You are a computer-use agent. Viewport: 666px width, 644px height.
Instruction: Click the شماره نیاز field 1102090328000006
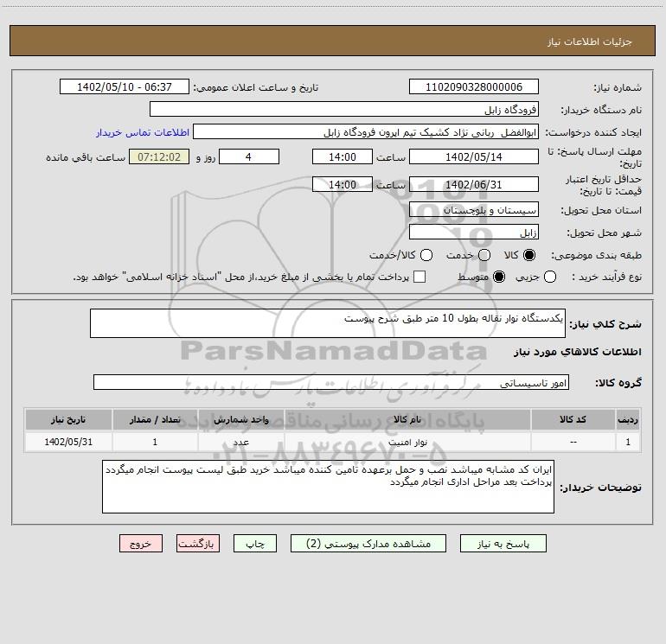pos(474,86)
